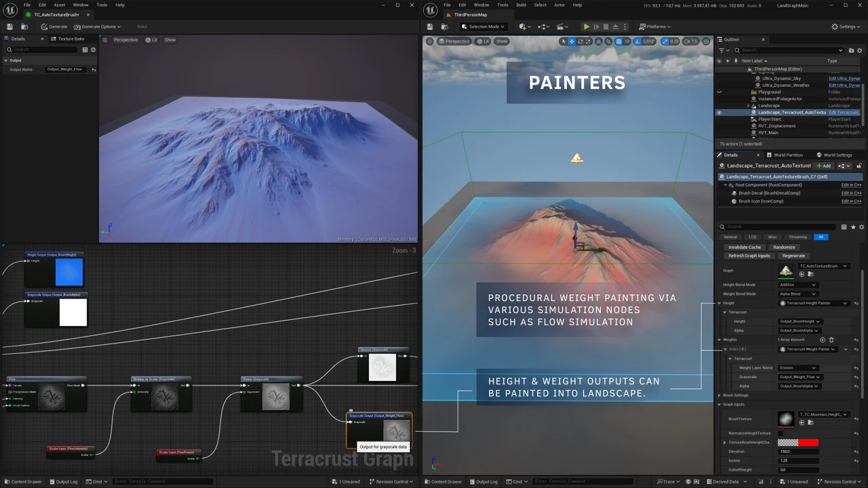Click the Invalidate Cache button

click(745, 247)
